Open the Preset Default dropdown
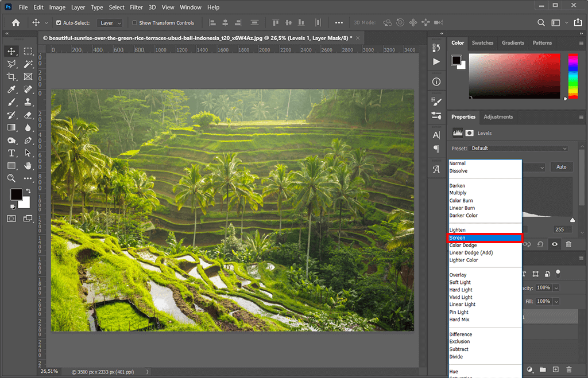588x378 pixels. [519, 149]
